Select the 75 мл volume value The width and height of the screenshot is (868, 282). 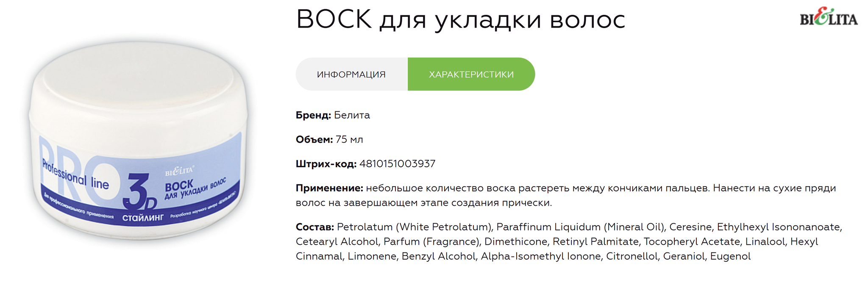point(349,139)
